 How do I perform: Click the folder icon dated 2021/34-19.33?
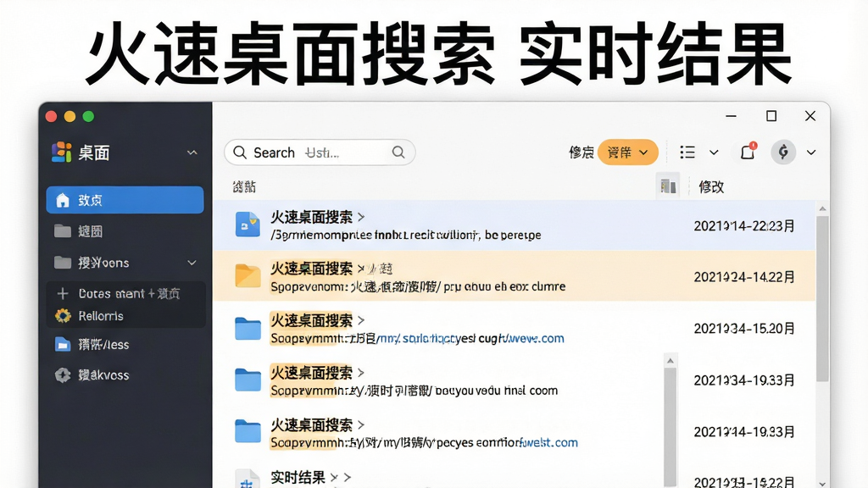[248, 380]
